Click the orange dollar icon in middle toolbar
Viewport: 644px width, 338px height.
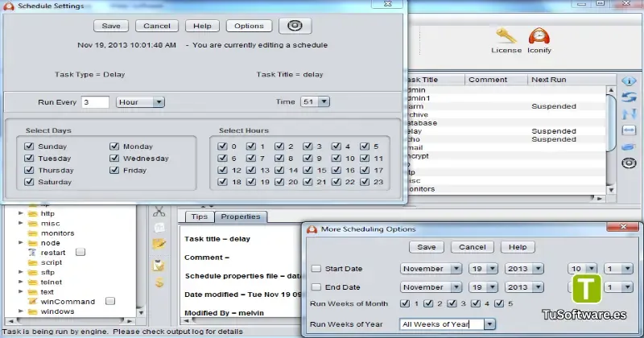[x=159, y=282]
